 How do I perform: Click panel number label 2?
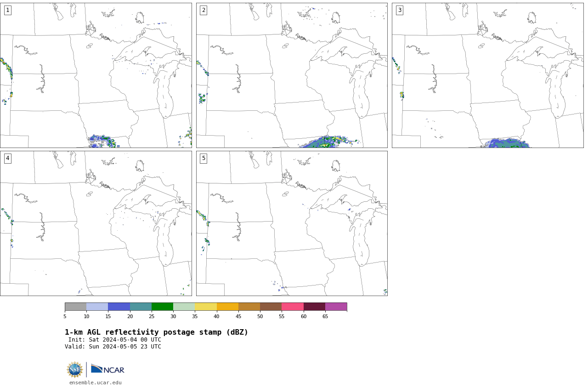tap(204, 10)
